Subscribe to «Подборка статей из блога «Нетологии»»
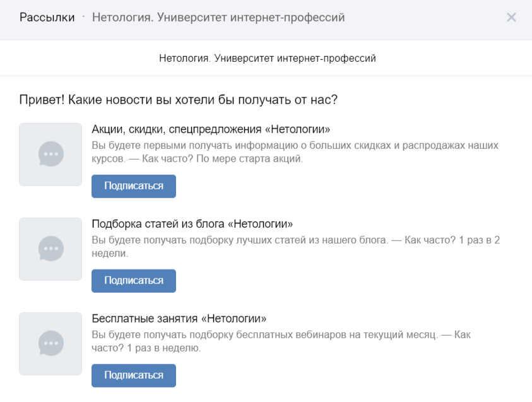 tap(133, 281)
